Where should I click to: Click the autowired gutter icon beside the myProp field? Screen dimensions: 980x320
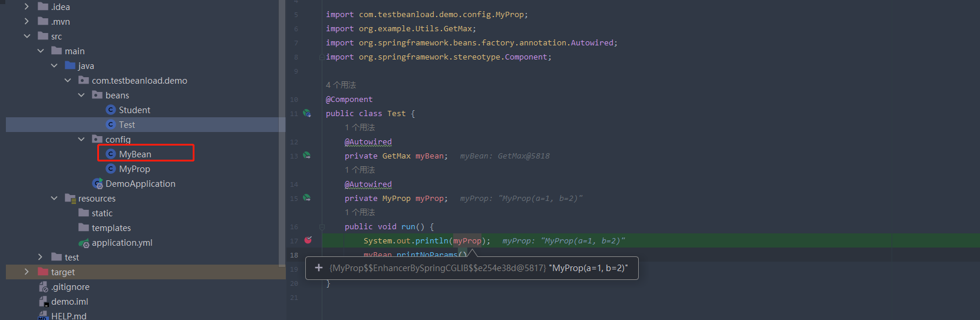[307, 198]
